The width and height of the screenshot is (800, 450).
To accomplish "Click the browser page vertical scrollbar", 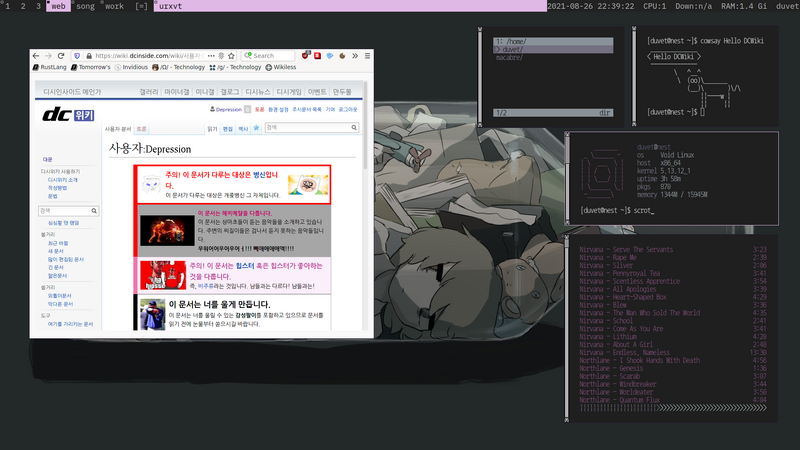I will pos(365,126).
